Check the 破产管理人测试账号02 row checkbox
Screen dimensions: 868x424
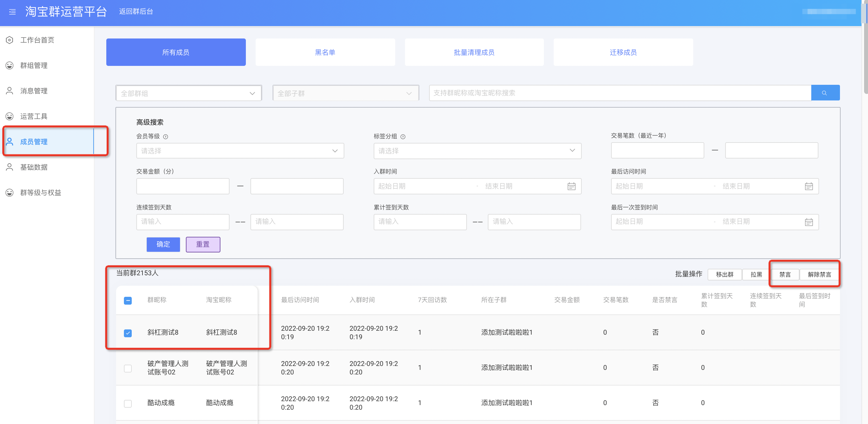[x=128, y=368]
